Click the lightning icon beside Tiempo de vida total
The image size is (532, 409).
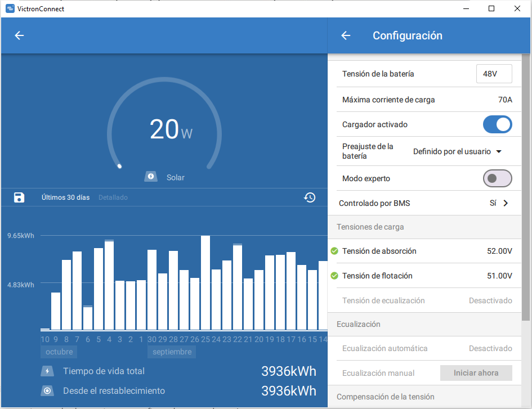(48, 371)
